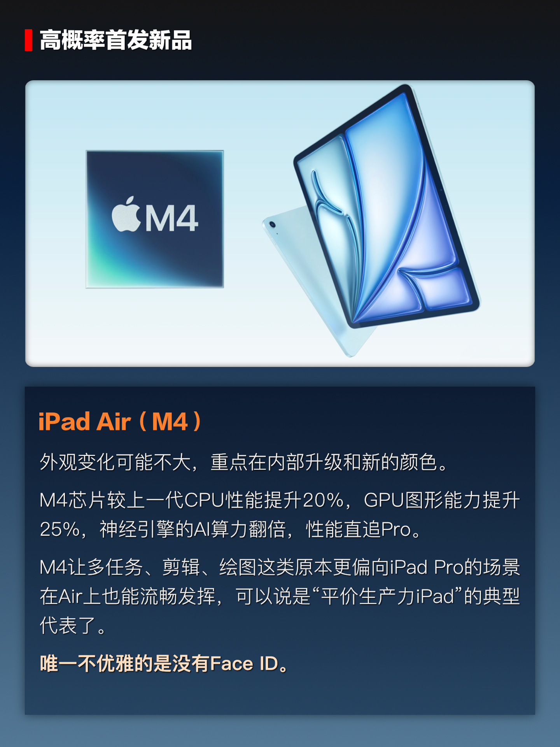Click the red bar beside the heading

pos(28,40)
